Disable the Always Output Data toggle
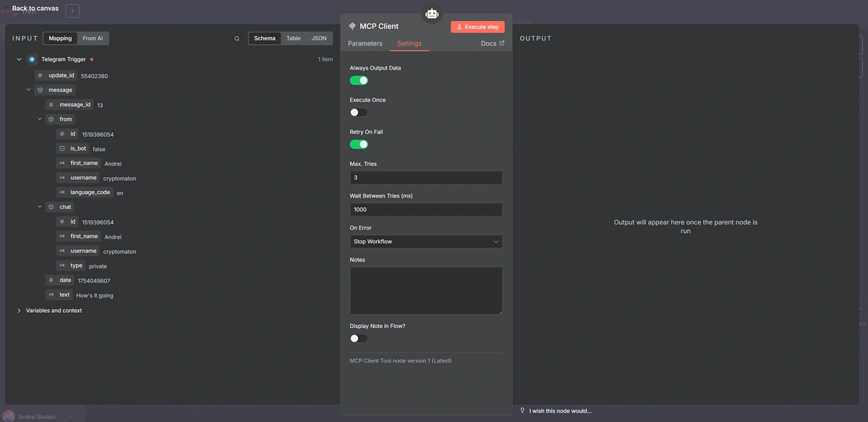Viewport: 868px width, 422px height. pos(359,80)
